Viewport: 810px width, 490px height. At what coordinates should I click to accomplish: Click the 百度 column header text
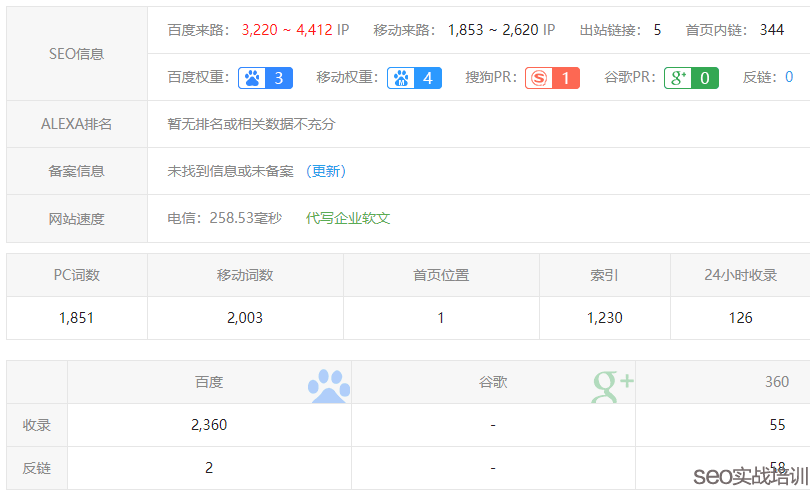pos(209,382)
